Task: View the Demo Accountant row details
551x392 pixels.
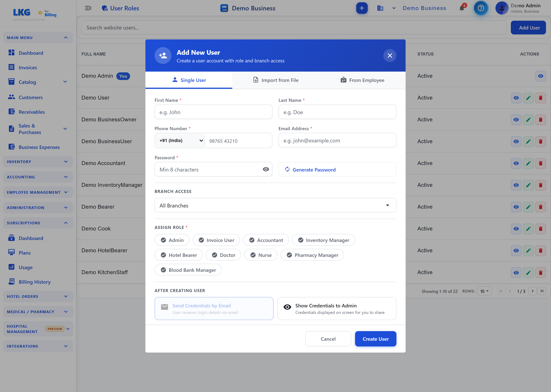Action: pyautogui.click(x=516, y=163)
